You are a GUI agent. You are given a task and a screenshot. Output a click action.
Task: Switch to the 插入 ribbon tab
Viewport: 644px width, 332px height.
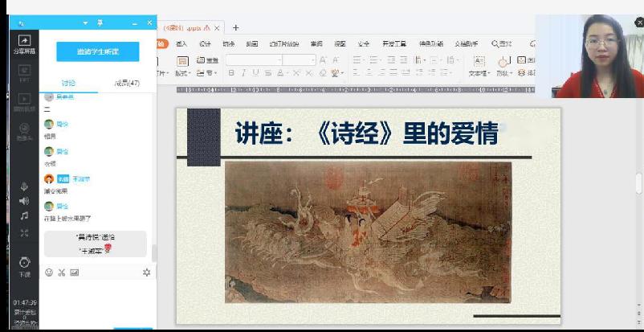pyautogui.click(x=181, y=43)
